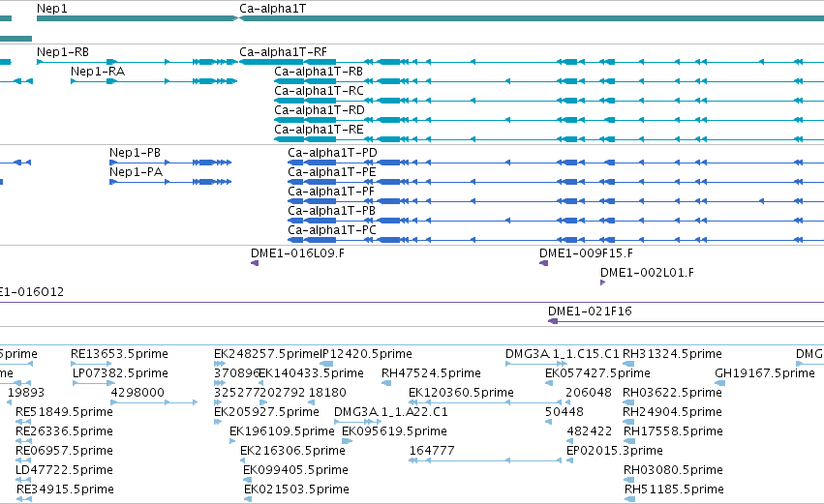Click the 164777 feature label

pyautogui.click(x=432, y=451)
